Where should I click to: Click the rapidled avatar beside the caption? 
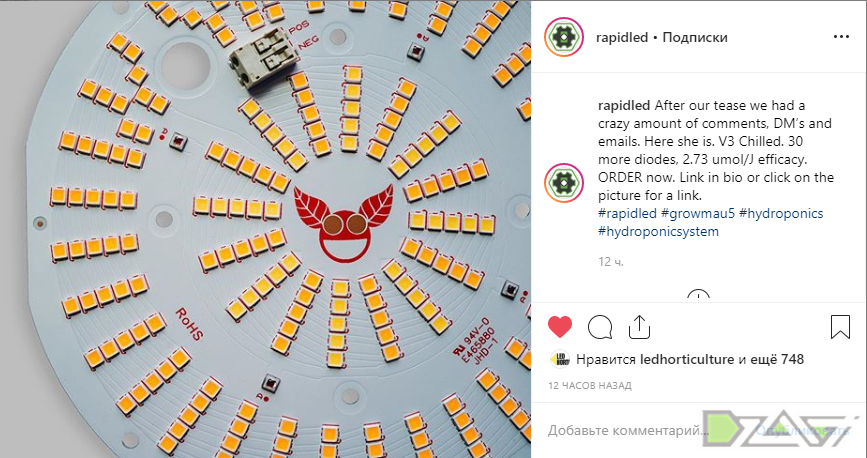(564, 183)
